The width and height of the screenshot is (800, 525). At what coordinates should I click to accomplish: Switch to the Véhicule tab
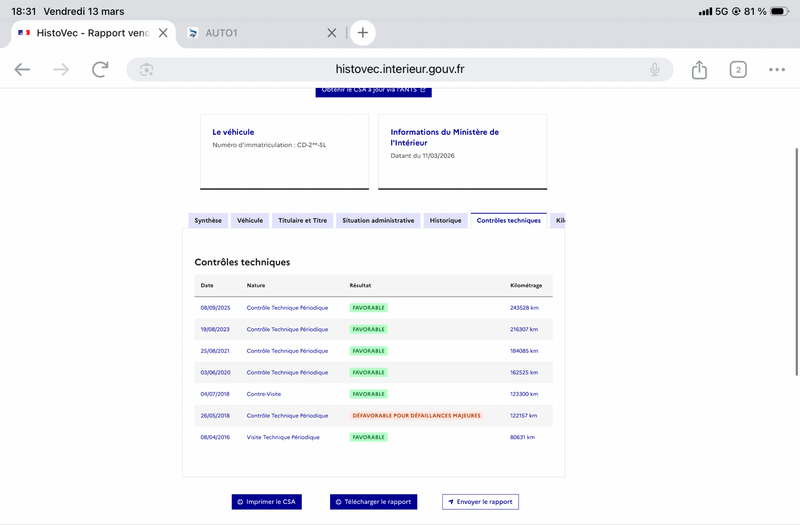pos(249,220)
